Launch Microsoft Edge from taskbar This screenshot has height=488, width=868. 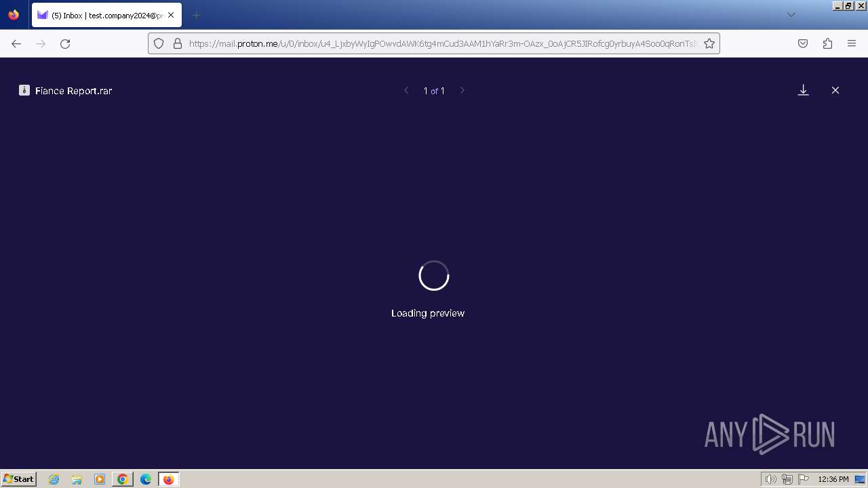(x=146, y=479)
